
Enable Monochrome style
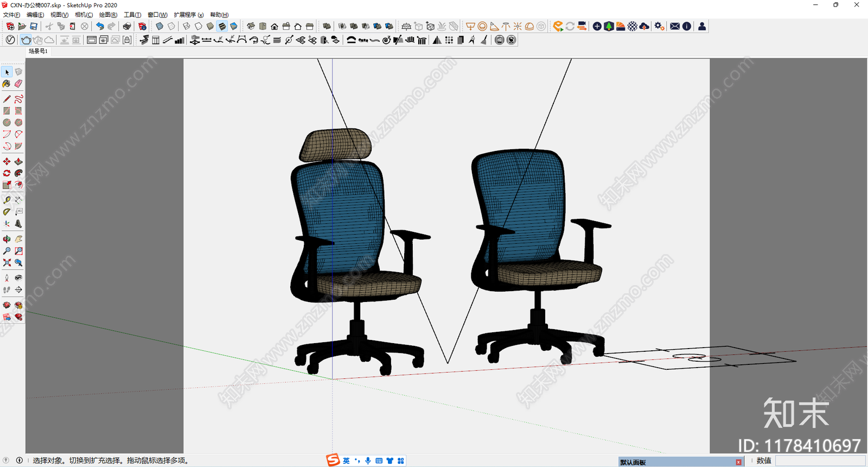click(x=234, y=26)
